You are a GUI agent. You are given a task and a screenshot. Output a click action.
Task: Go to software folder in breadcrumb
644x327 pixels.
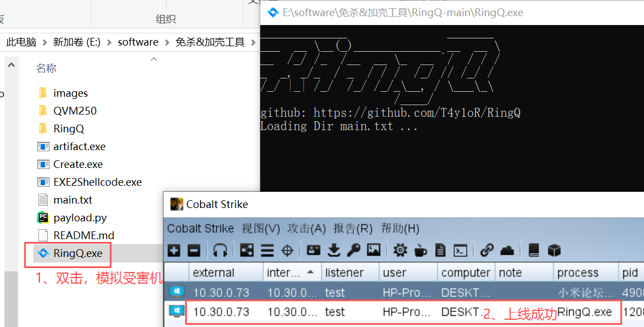pyautogui.click(x=138, y=42)
